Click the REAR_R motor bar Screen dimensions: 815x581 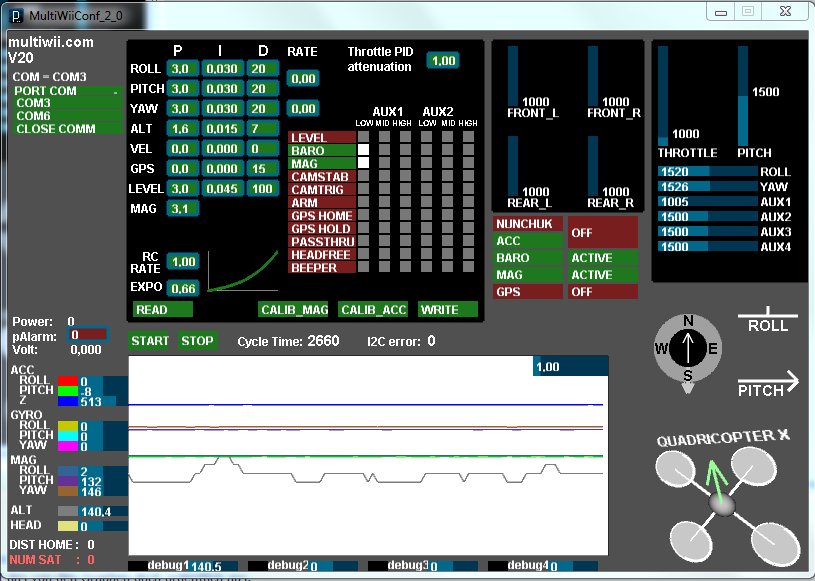593,166
